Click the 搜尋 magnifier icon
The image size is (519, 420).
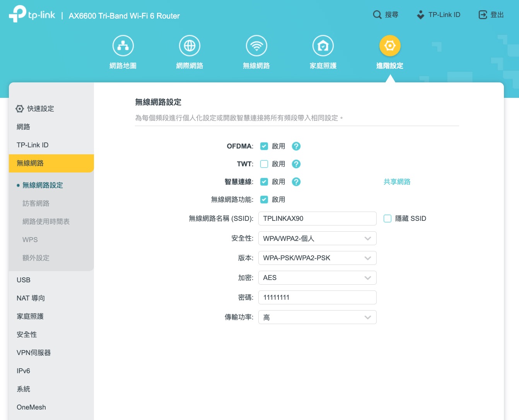coord(377,15)
